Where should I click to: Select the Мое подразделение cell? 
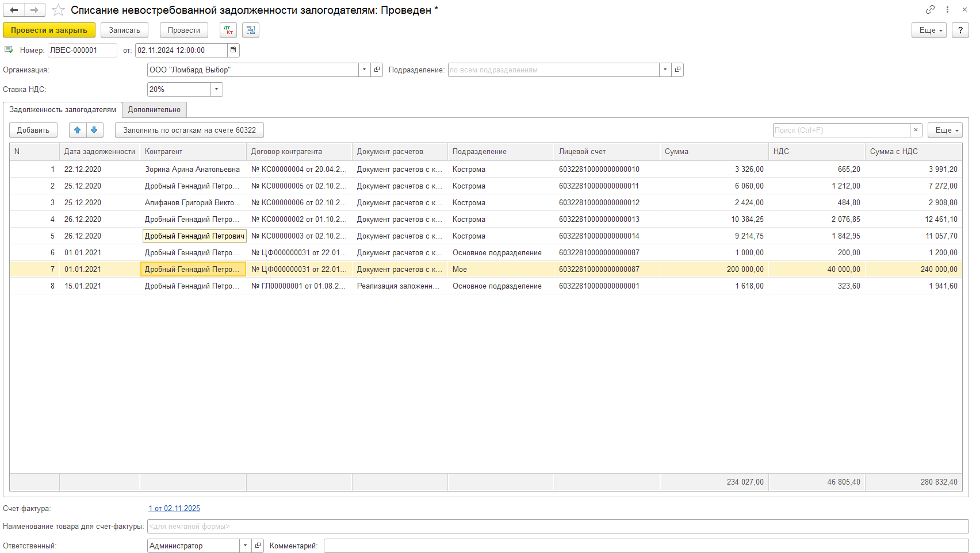point(500,269)
